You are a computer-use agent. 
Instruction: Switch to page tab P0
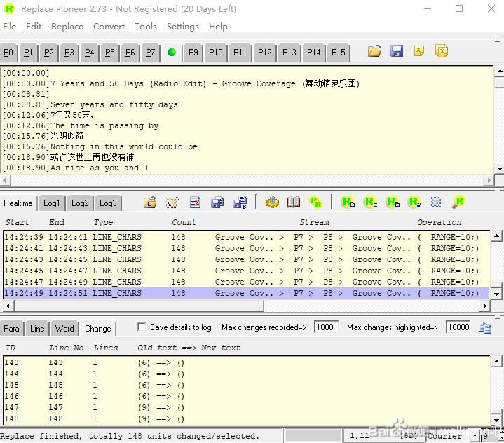(x=8, y=52)
